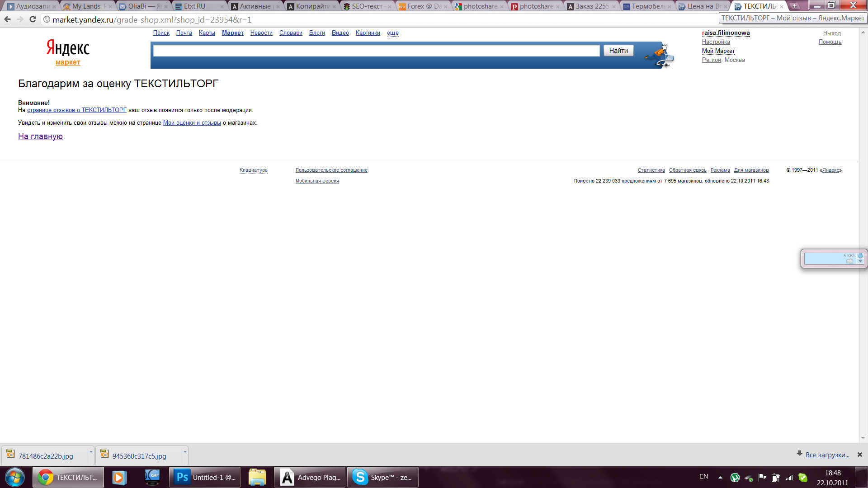Switch to Заказ 2255 tab
The image size is (868, 488).
coord(592,6)
